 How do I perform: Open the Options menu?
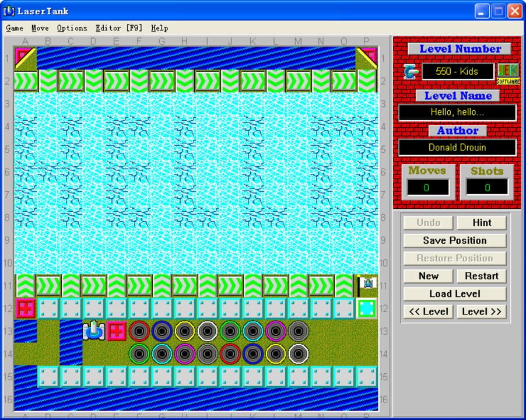(x=72, y=28)
